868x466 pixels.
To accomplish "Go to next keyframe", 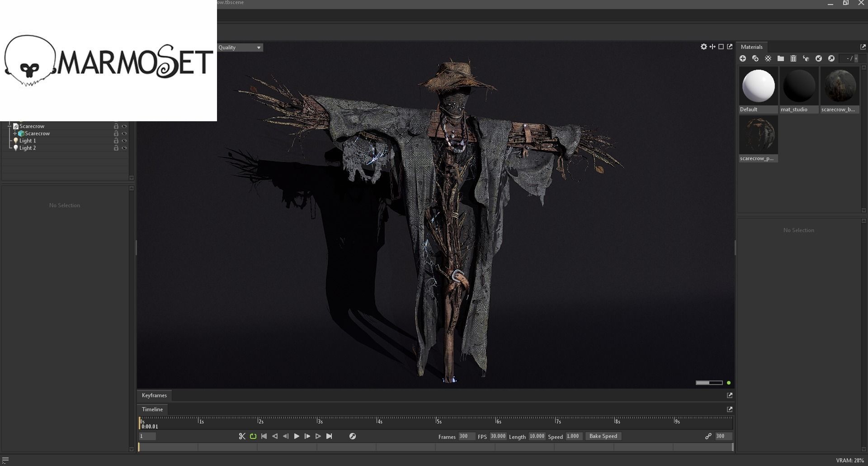I will tap(318, 436).
